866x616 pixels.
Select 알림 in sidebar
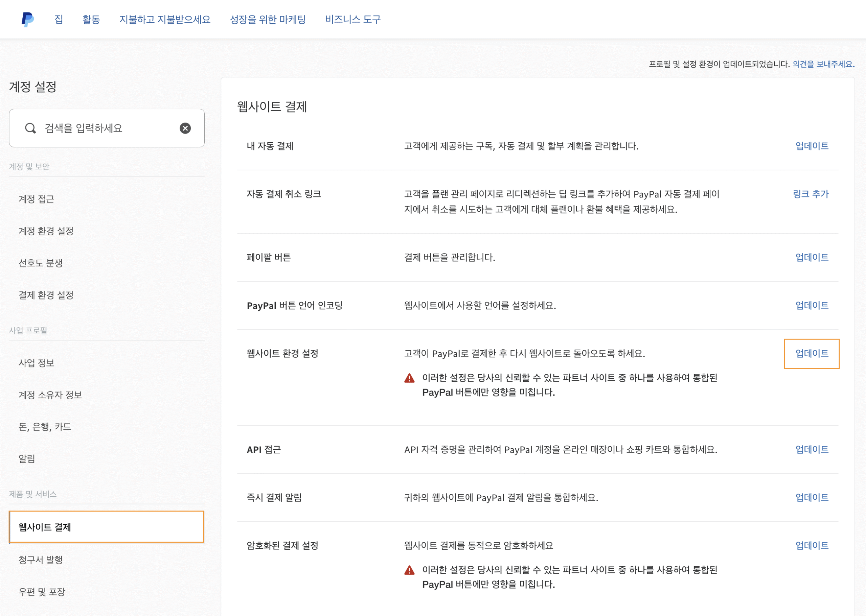[x=27, y=458]
